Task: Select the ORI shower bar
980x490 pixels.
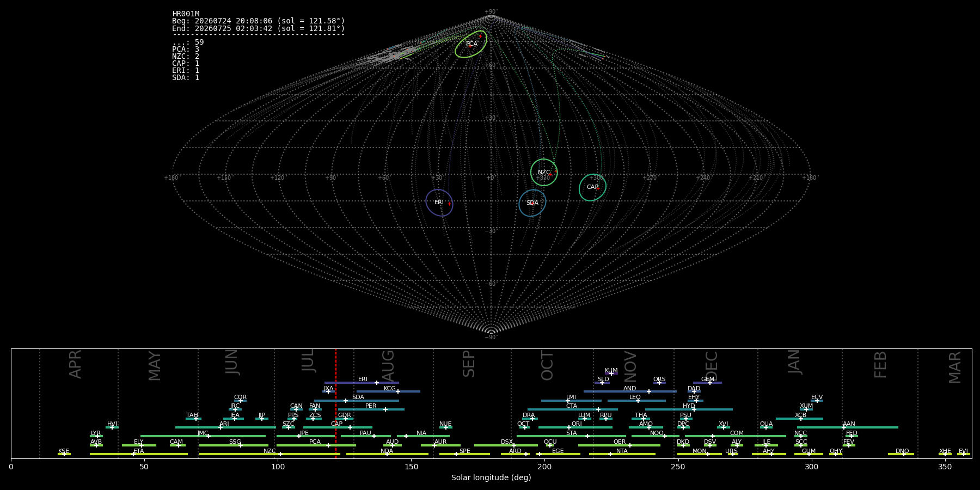Action: (575, 427)
